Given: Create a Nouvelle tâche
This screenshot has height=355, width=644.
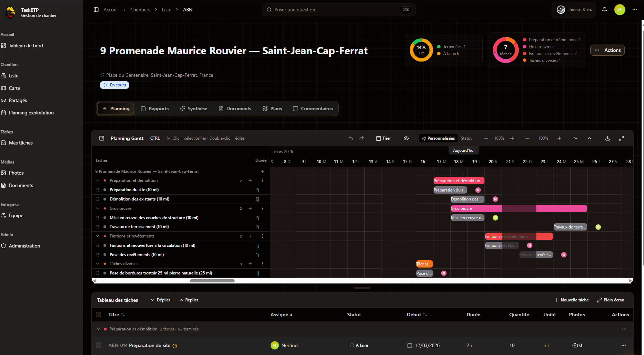Looking at the screenshot, I should [572, 300].
